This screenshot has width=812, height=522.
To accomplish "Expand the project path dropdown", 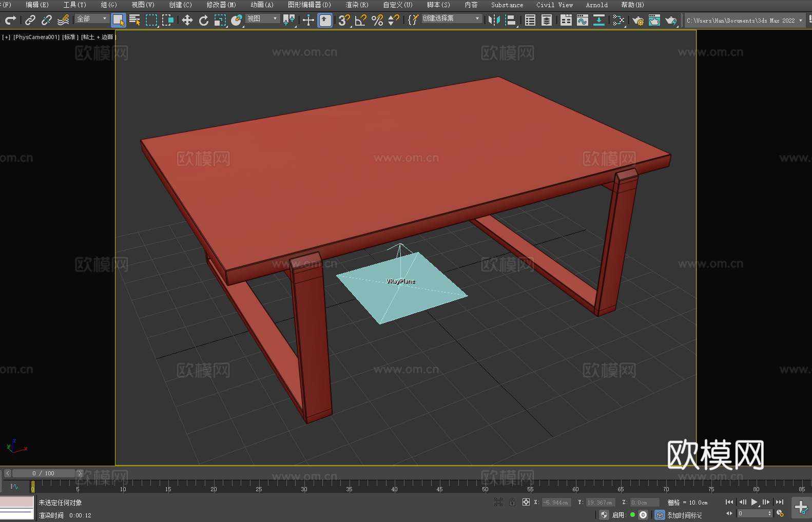I will [800, 21].
